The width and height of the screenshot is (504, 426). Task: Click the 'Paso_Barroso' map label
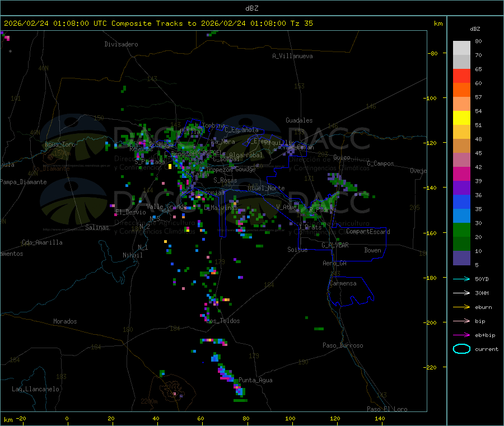point(343,345)
